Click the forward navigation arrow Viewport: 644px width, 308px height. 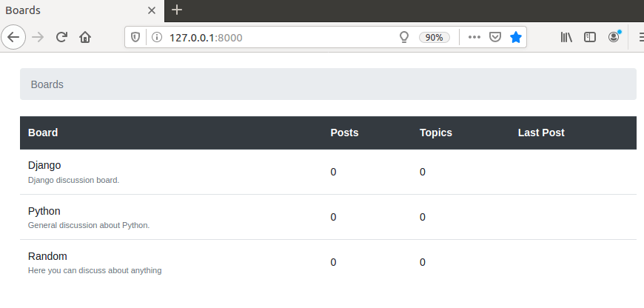pos(38,37)
